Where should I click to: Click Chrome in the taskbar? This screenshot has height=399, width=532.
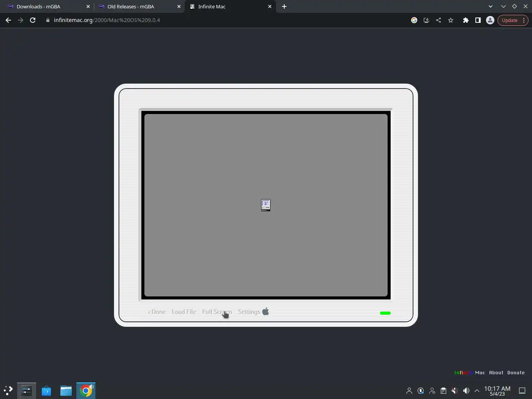86,391
